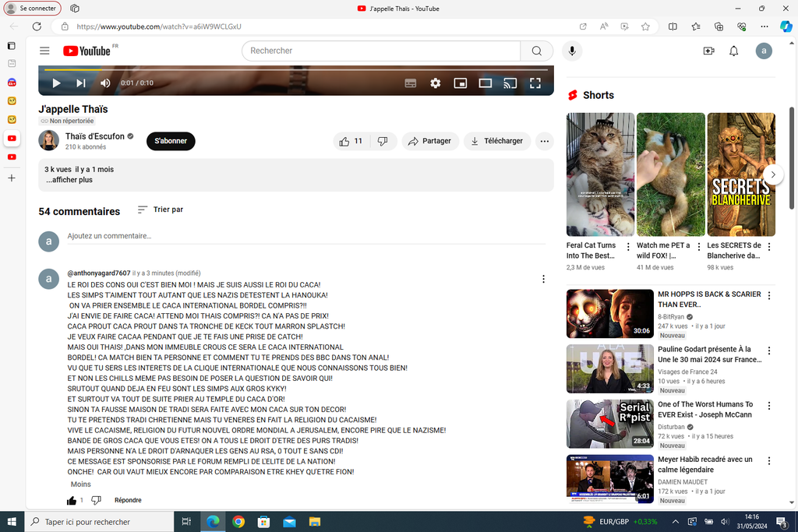Enter full screen mode
Screen dimensions: 798x532
coord(535,83)
